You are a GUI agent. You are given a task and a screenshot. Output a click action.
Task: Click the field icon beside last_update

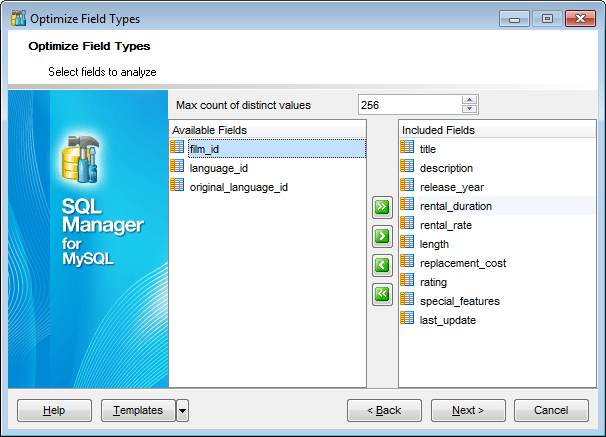[x=407, y=318]
